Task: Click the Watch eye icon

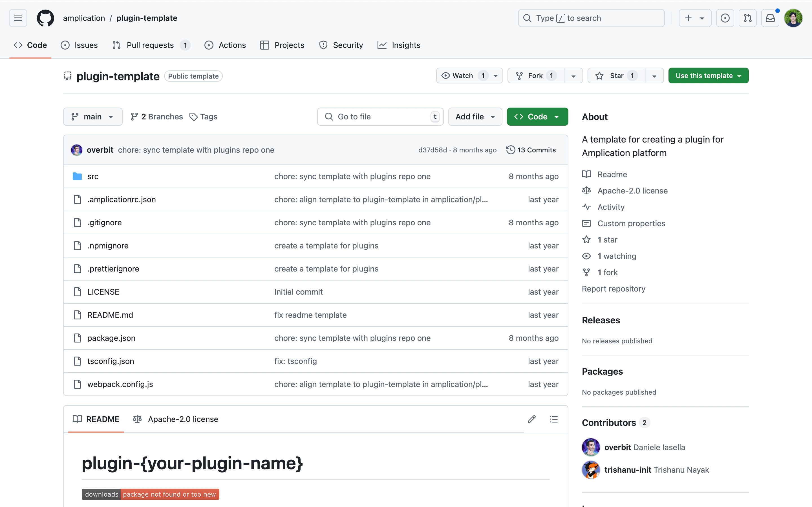Action: coord(445,75)
